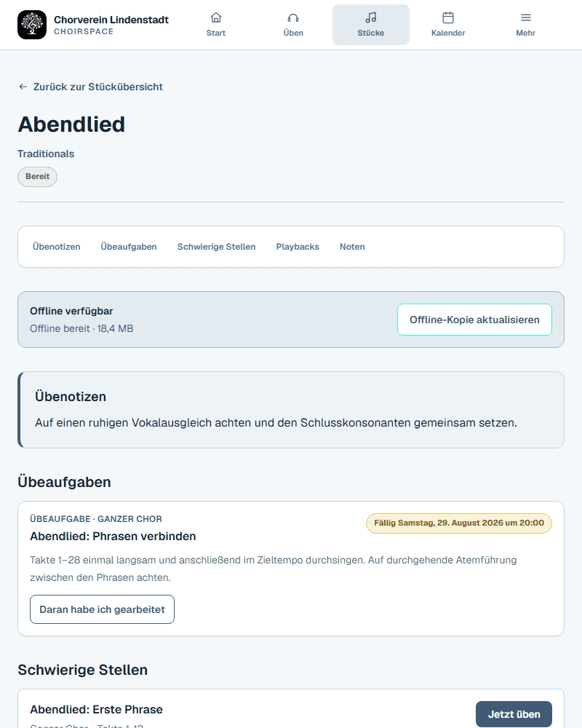This screenshot has width=582, height=728.
Task: Jump to the Übenotizen section tab
Action: (x=57, y=247)
